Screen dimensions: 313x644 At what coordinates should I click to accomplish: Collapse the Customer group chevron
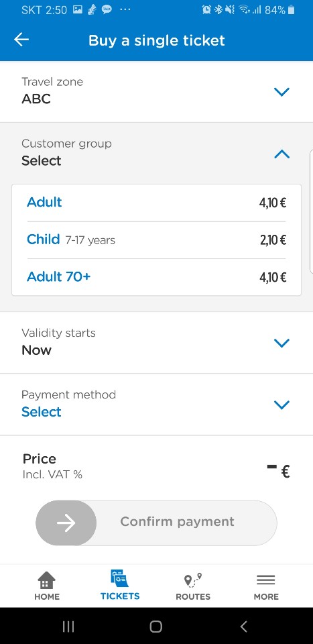pyautogui.click(x=281, y=154)
